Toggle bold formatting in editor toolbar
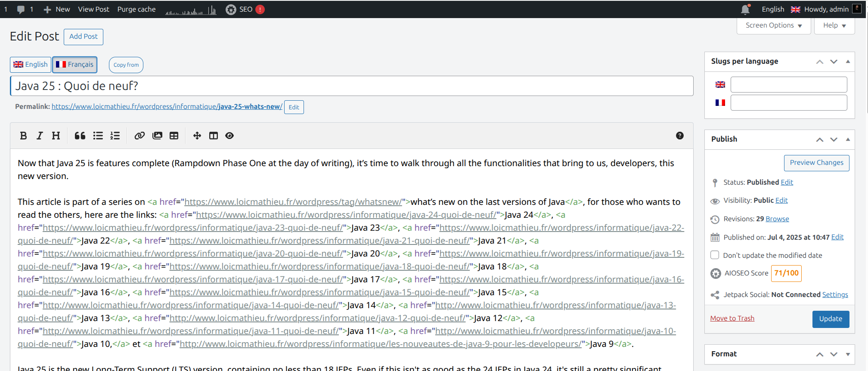Screen dimensions: 868x371 click(x=24, y=136)
